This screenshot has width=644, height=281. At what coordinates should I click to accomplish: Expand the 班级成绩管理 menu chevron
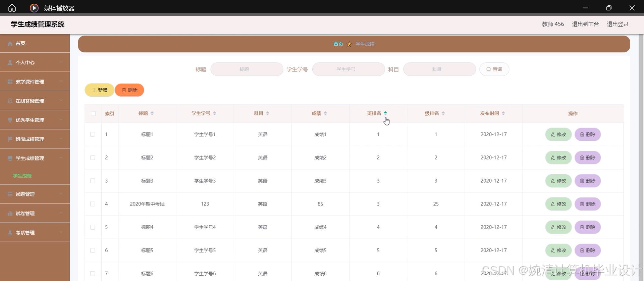point(61,139)
